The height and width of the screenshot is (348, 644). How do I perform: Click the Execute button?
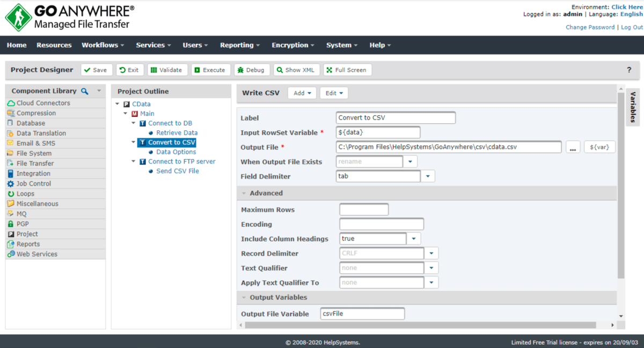[211, 70]
